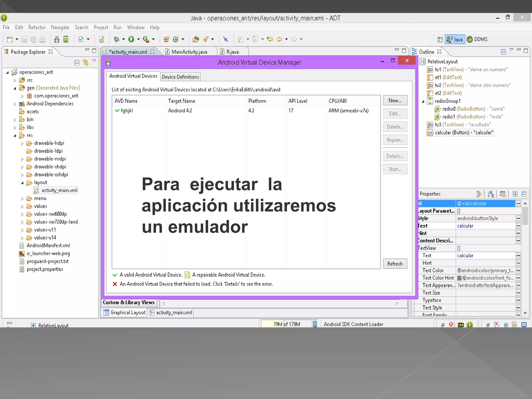Screen dimensions: 532x399
Task: Select the Graphical Layout tab
Action: point(124,312)
